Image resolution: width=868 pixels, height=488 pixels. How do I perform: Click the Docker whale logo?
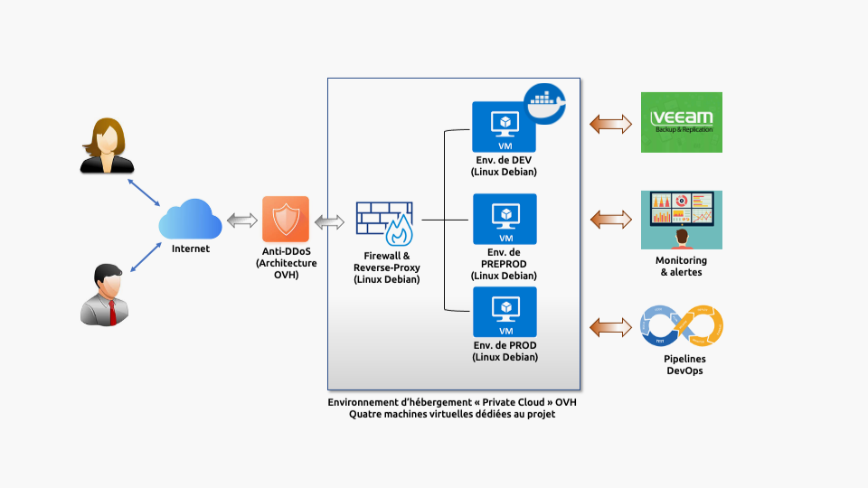[x=545, y=100]
